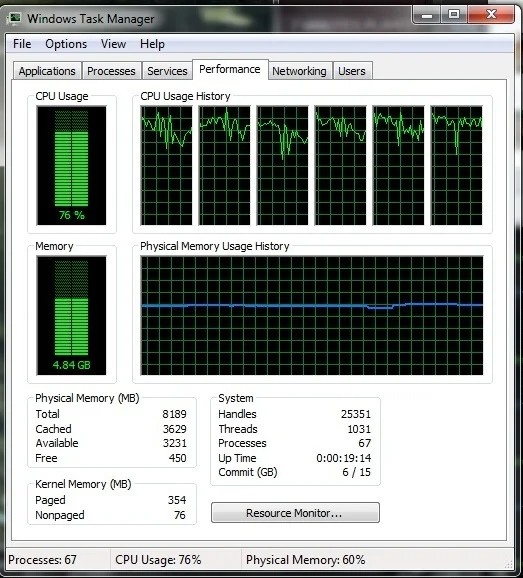Click the Task Manager title bar icon
523x578 pixels.
tap(14, 18)
